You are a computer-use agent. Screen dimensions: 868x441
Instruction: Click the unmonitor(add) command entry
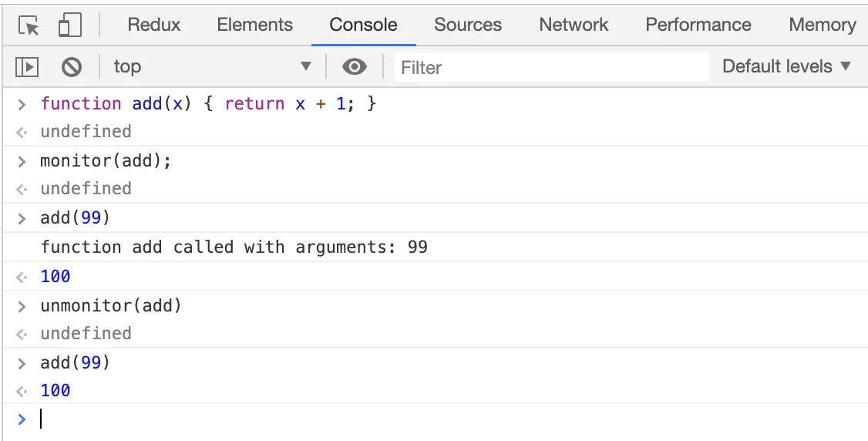pos(111,305)
